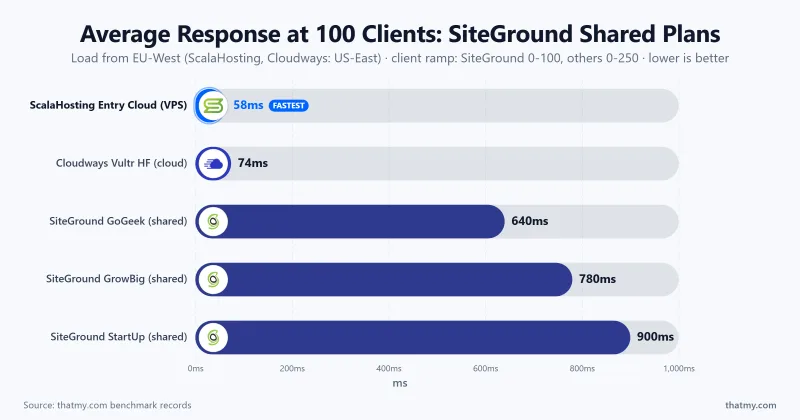The width and height of the screenshot is (800, 420).
Task: Click the 58ms value label
Action: point(248,105)
